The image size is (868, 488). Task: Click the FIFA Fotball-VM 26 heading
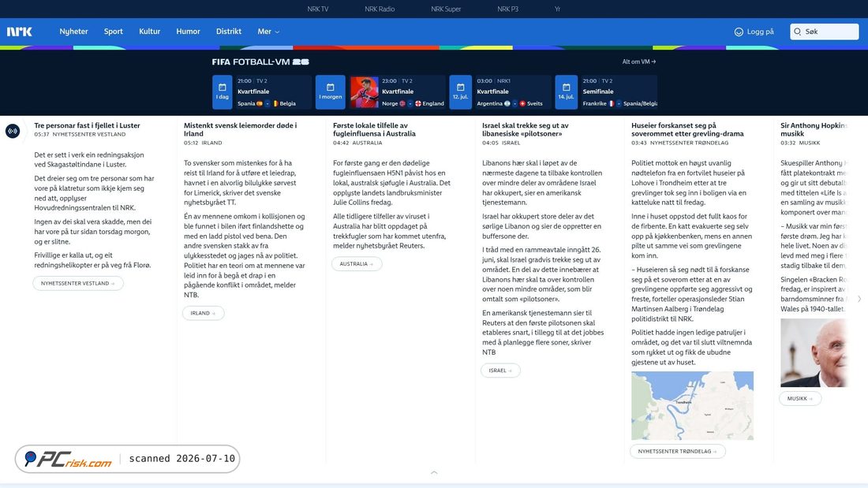[x=260, y=62]
